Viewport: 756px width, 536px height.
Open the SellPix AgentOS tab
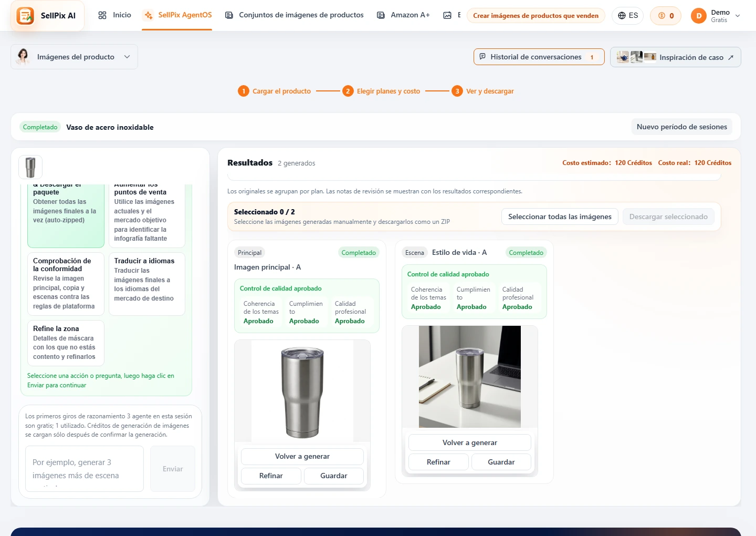(x=178, y=15)
